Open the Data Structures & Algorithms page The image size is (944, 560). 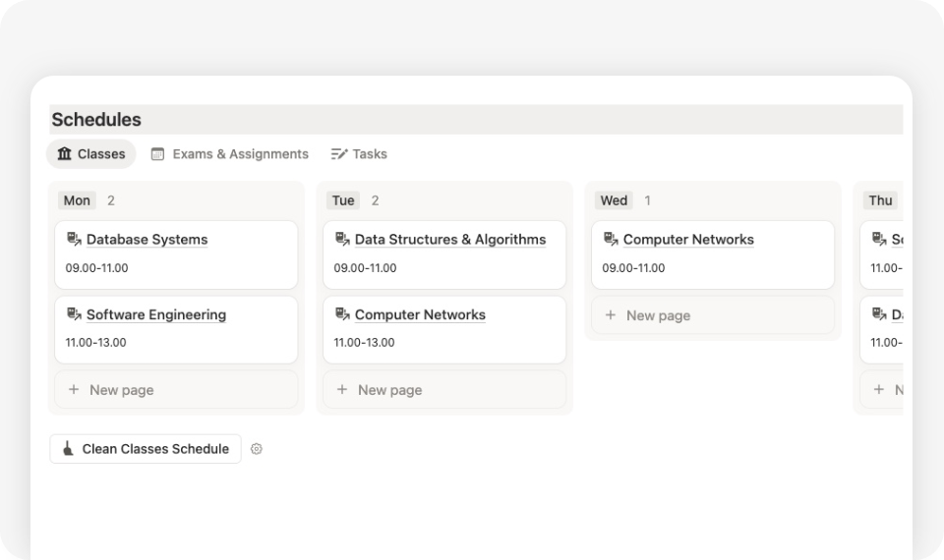pyautogui.click(x=449, y=240)
